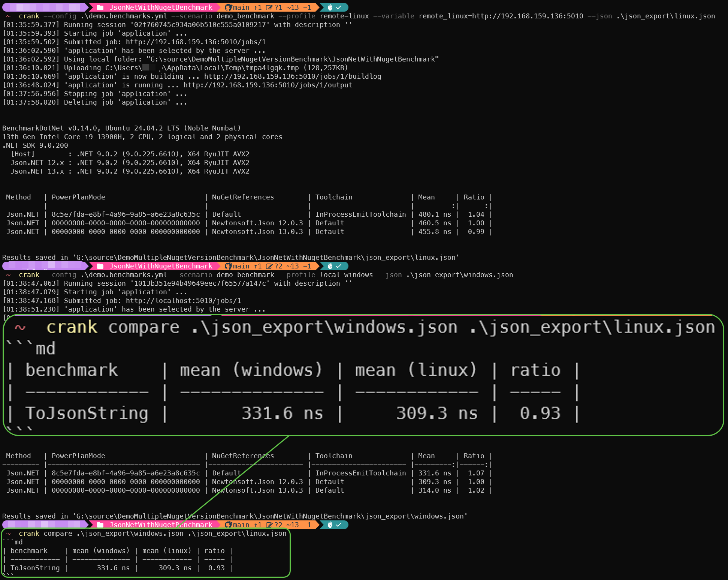Screen dimensions: 728x580
Task: Click the 'Using local folder' G:\source path
Action: point(293,59)
